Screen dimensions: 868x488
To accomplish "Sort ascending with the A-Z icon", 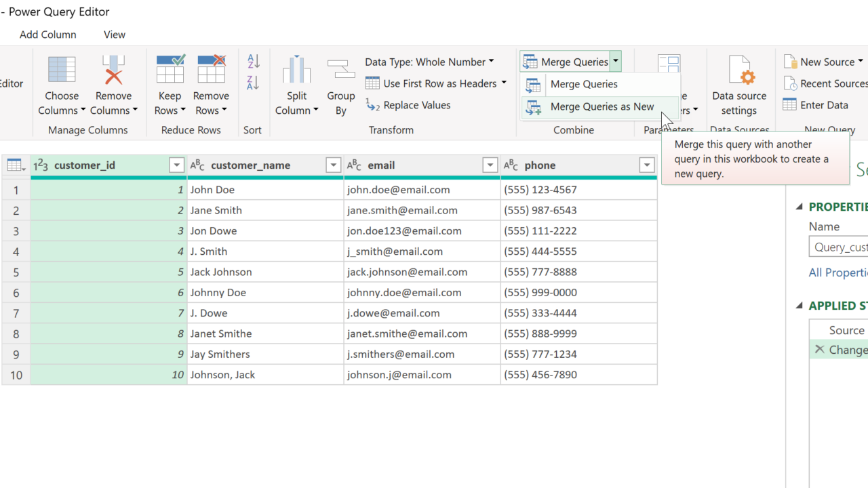I will (254, 62).
